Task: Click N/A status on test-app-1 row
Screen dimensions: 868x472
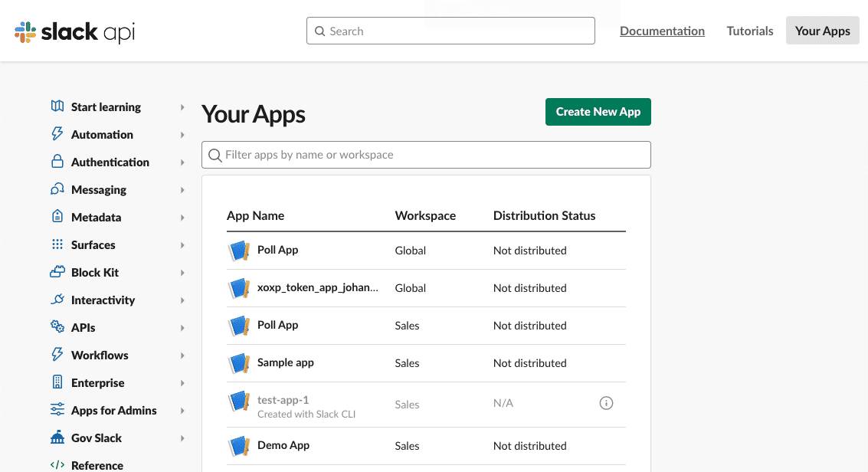Action: (x=503, y=403)
